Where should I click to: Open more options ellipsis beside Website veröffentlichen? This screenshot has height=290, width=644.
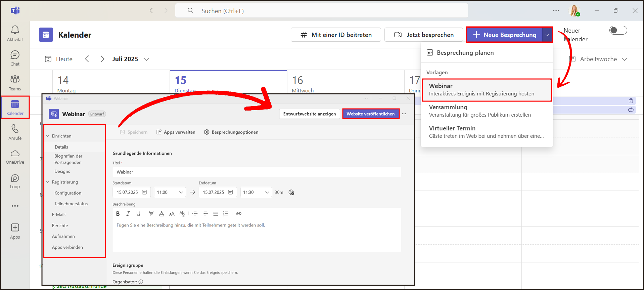coord(404,114)
